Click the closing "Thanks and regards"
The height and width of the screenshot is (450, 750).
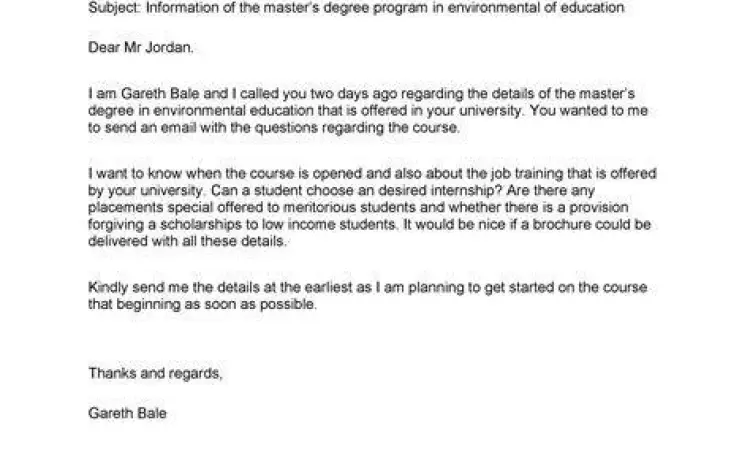tap(154, 373)
